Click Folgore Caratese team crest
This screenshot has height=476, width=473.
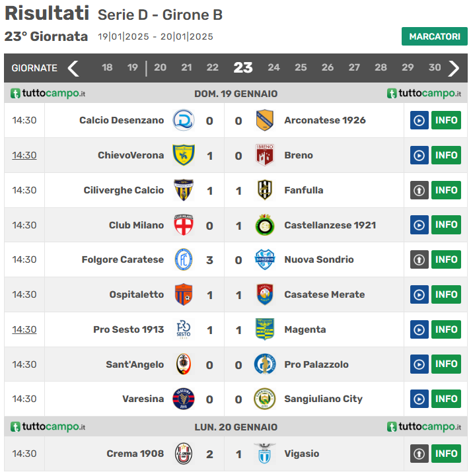(x=183, y=259)
